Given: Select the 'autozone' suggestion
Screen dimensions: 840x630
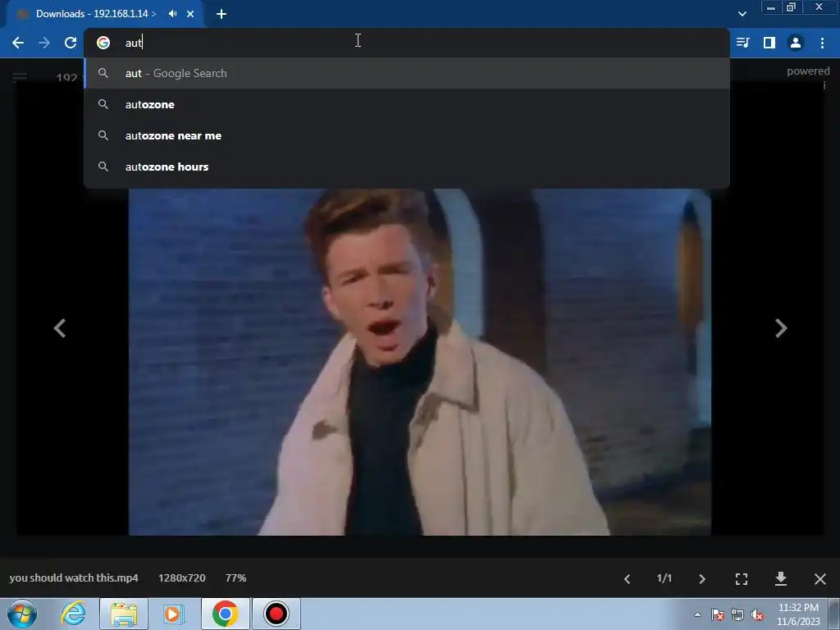Looking at the screenshot, I should 407,104.
